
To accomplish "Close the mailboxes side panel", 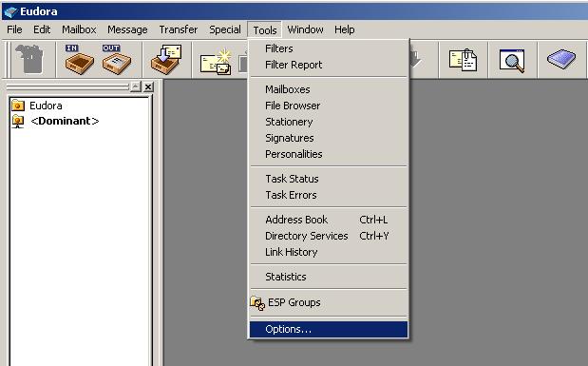I will coord(148,87).
